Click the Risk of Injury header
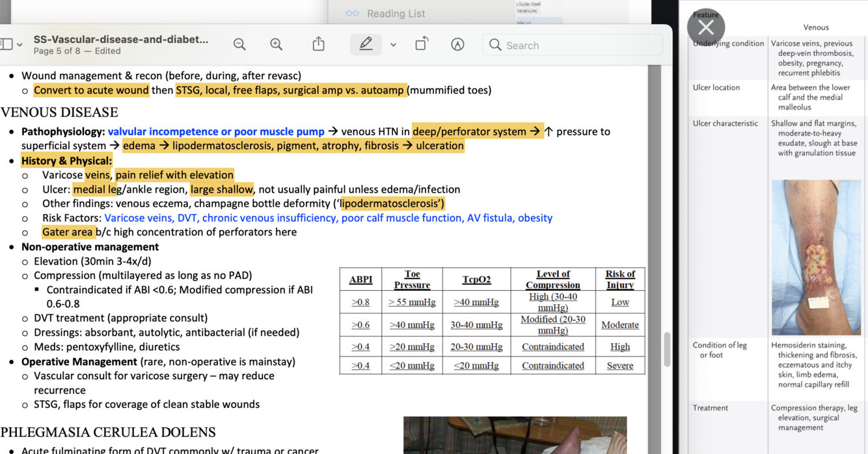 [620, 279]
